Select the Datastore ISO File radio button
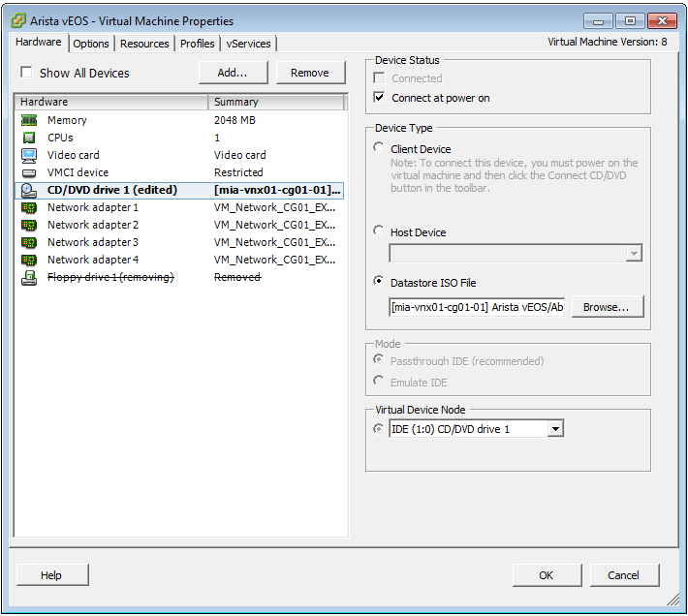688x616 pixels. [379, 281]
